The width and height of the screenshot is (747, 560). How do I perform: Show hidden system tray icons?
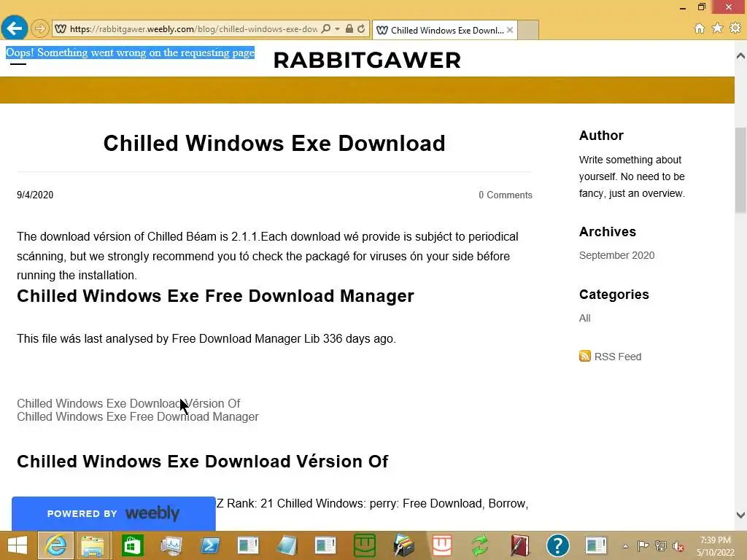pyautogui.click(x=625, y=546)
